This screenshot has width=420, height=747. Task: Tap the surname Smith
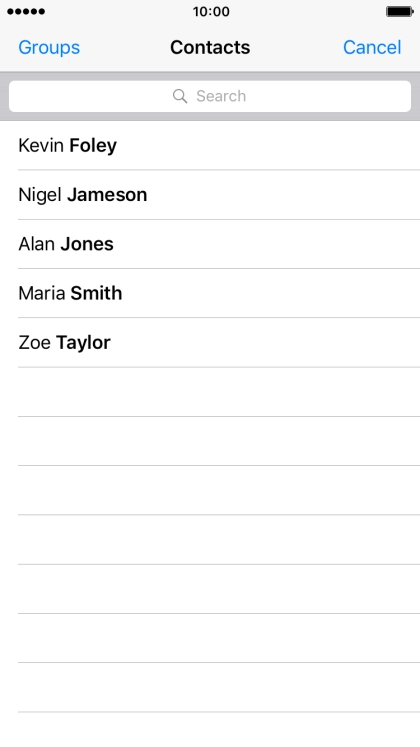96,293
